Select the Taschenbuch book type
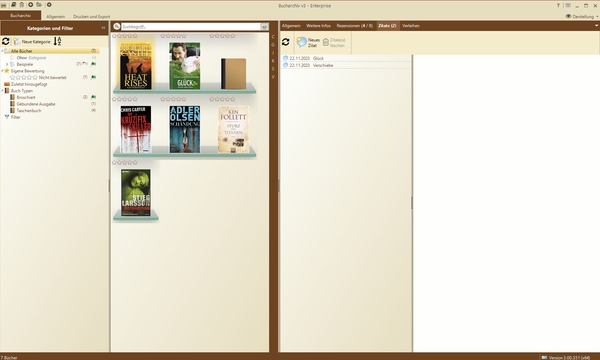The width and height of the screenshot is (600, 360). pos(29,111)
